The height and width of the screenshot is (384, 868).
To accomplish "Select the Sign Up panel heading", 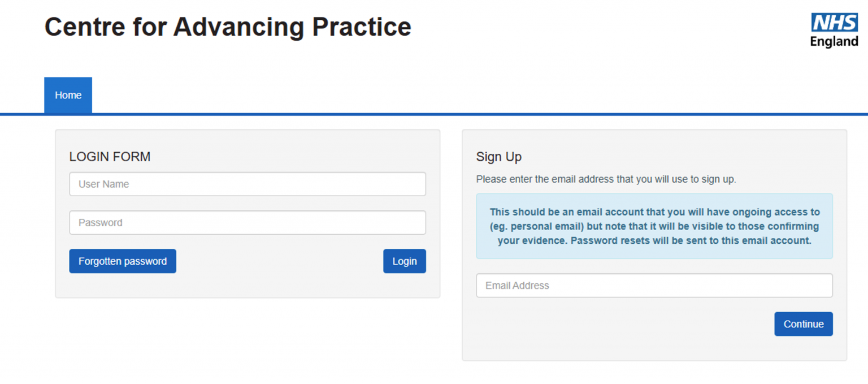I will (x=498, y=157).
